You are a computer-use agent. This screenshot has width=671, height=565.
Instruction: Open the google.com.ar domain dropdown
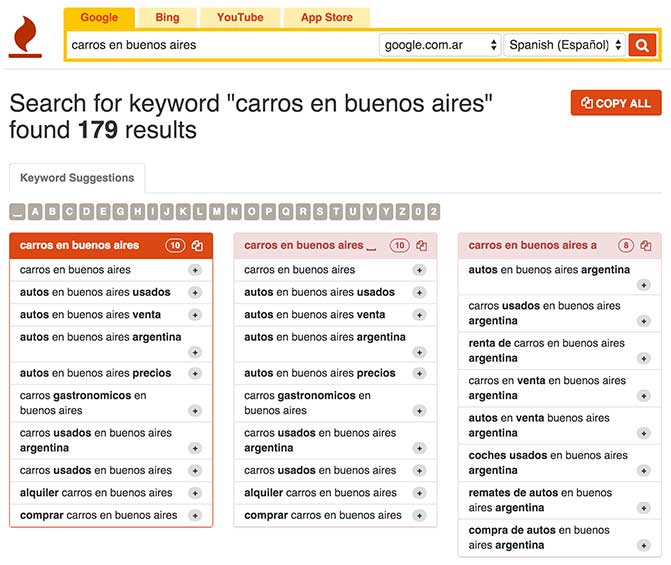440,45
